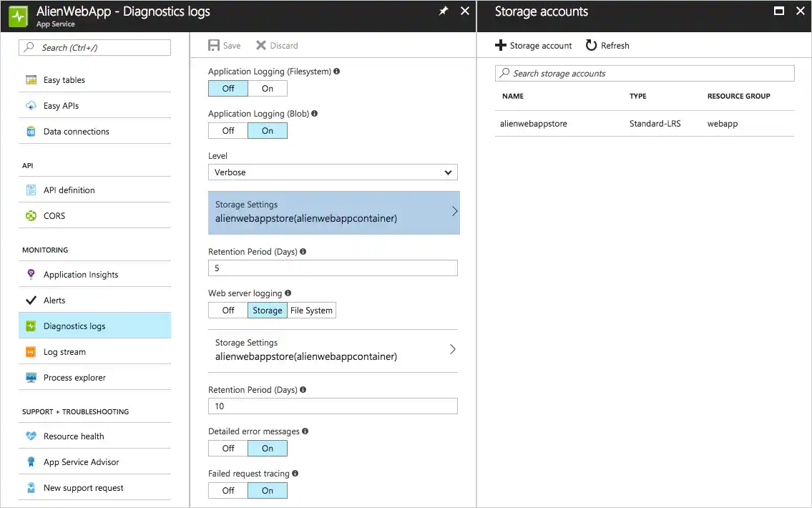The height and width of the screenshot is (508, 812).
Task: Click info icon next to Detailed error messages
Action: pyautogui.click(x=305, y=431)
